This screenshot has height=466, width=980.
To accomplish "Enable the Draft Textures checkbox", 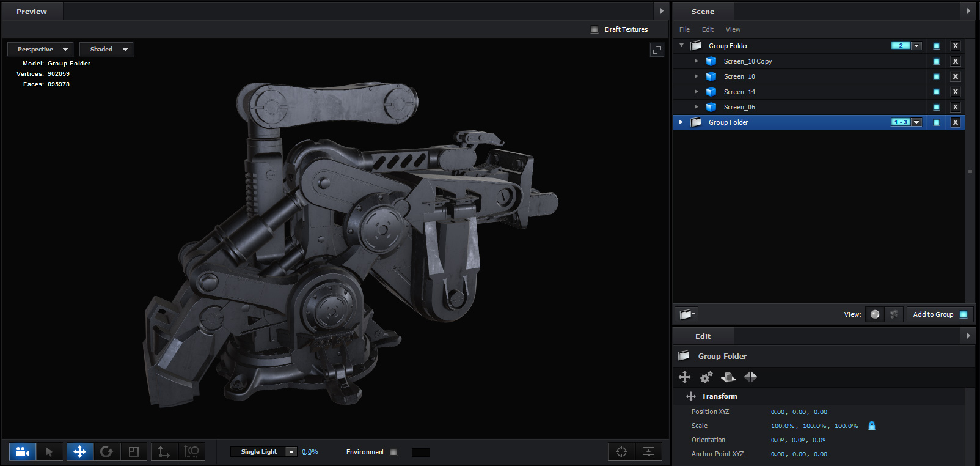I will (x=594, y=29).
